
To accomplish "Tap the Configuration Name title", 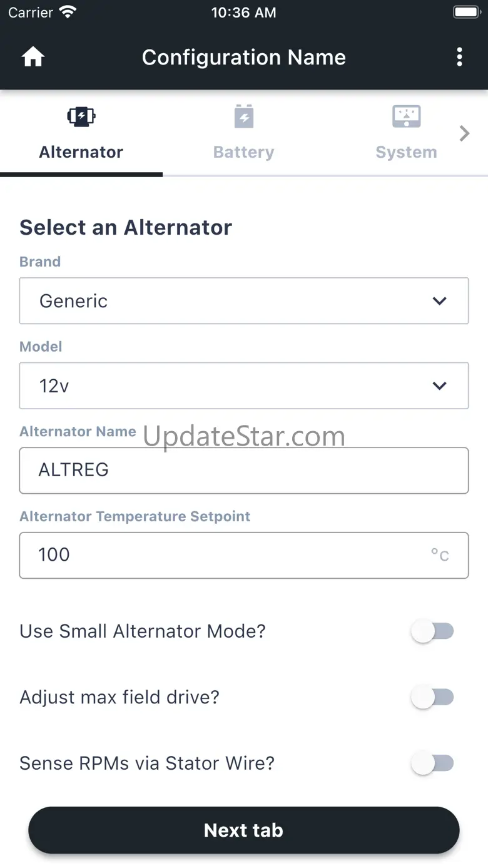I will click(x=244, y=58).
